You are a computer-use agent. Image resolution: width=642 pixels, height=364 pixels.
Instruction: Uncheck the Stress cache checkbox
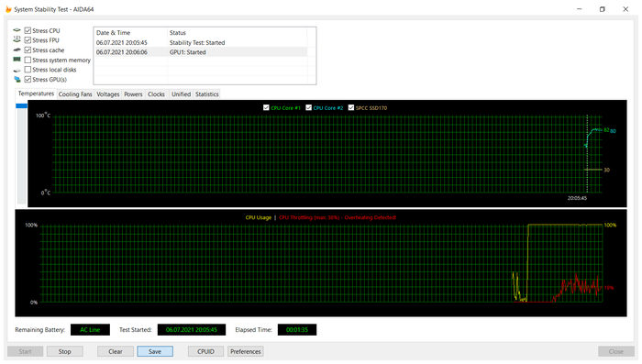pyautogui.click(x=28, y=50)
